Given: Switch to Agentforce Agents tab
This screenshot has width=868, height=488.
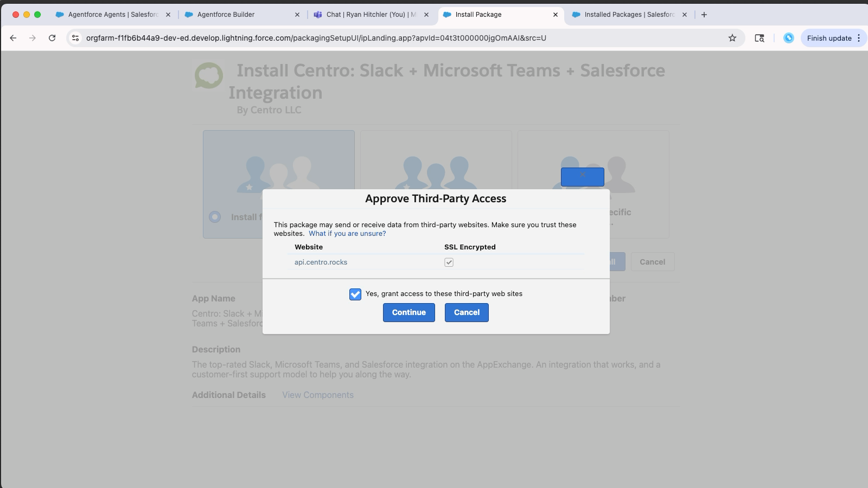Looking at the screenshot, I should (x=113, y=15).
